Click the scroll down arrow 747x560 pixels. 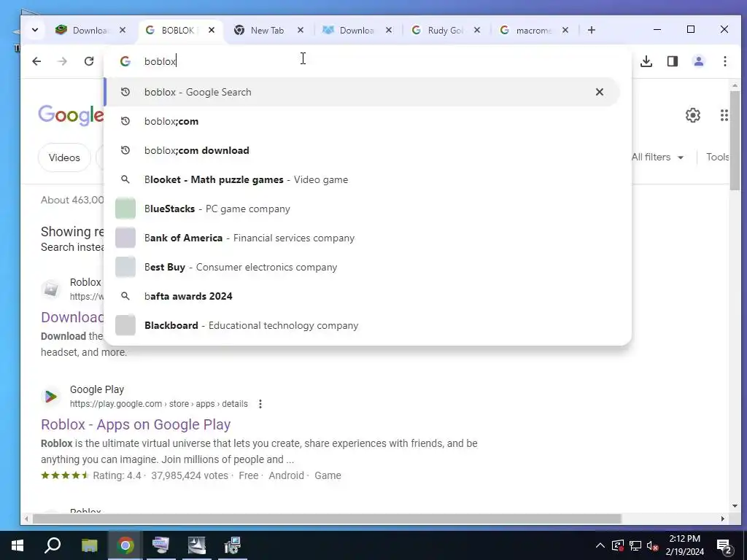pos(735,506)
